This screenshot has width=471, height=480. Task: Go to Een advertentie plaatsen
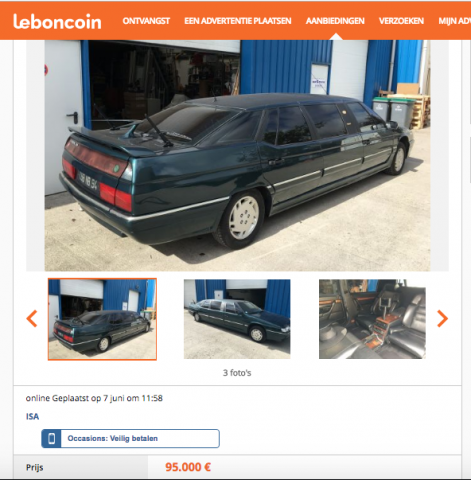pos(238,21)
